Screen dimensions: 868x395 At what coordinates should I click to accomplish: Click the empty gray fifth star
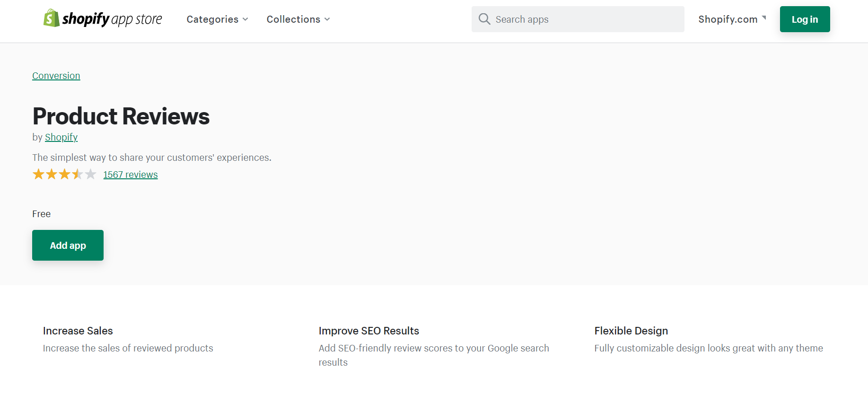91,175
